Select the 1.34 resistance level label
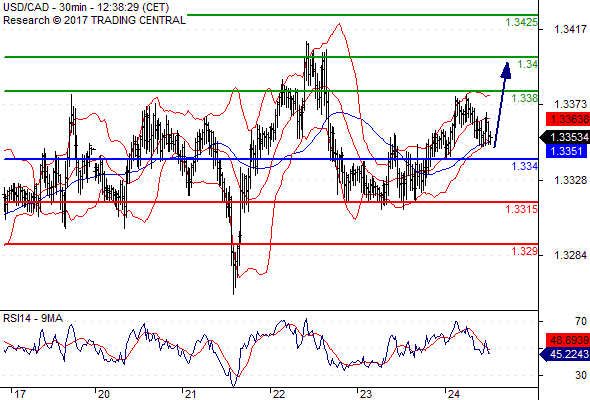This screenshot has height=400, width=590. click(x=528, y=64)
